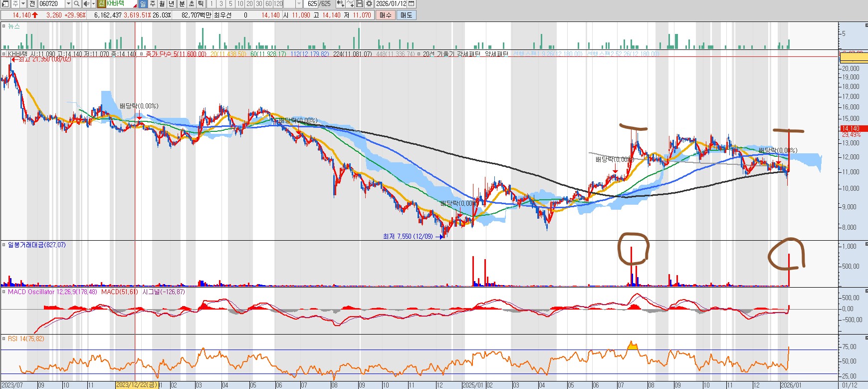Open the dropdown arrow beside the speaker
Screen dimensions: 868x389
point(93,3)
